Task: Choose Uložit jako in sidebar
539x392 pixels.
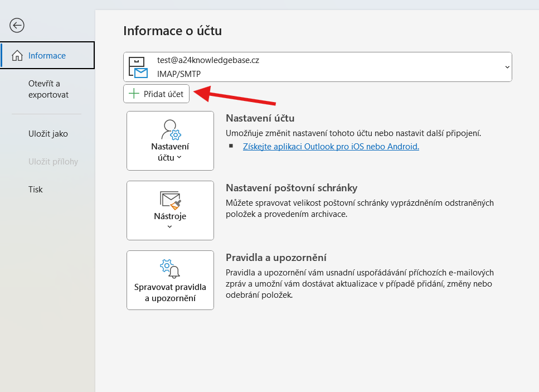Action: [x=48, y=134]
